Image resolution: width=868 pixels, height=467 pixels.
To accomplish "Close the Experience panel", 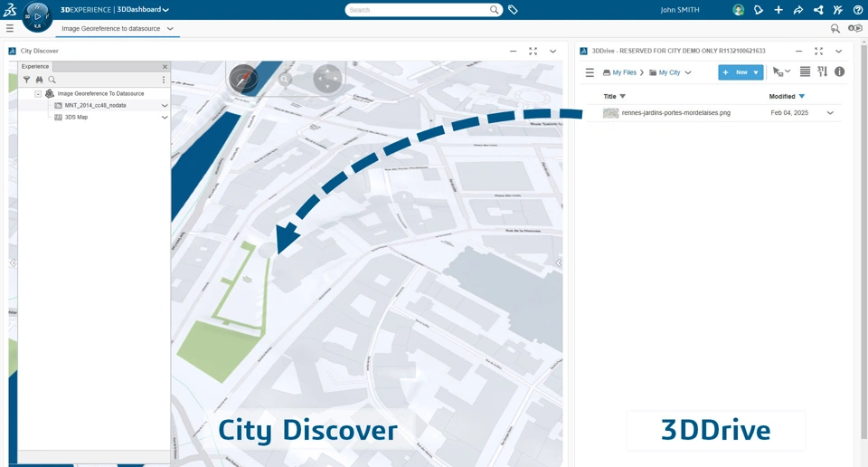I will 165,66.
